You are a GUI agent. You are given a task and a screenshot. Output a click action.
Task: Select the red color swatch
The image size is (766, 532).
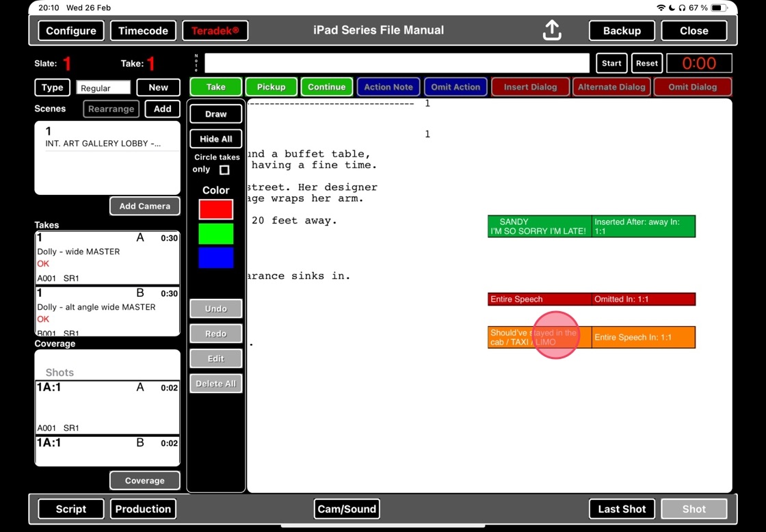click(x=216, y=209)
